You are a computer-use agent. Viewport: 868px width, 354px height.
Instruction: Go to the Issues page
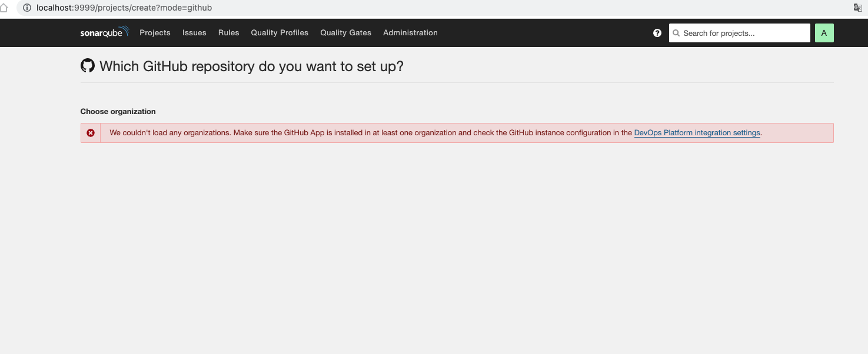194,33
